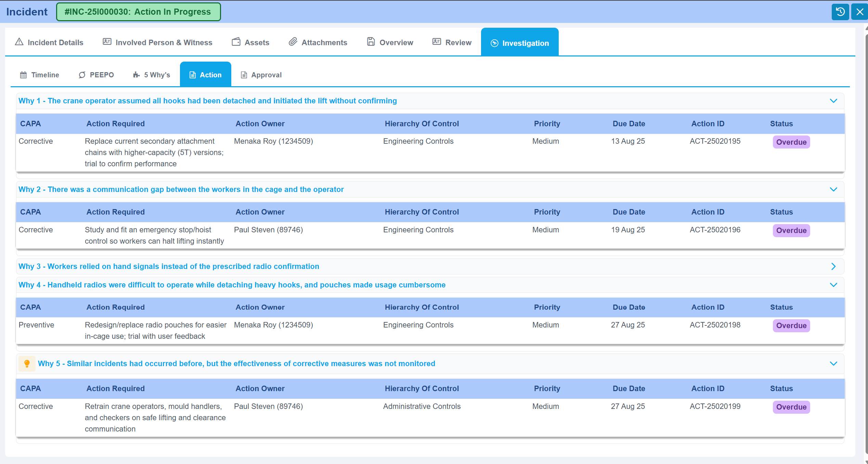Click the INC-25I000030 Action In Progress badge

coord(138,12)
